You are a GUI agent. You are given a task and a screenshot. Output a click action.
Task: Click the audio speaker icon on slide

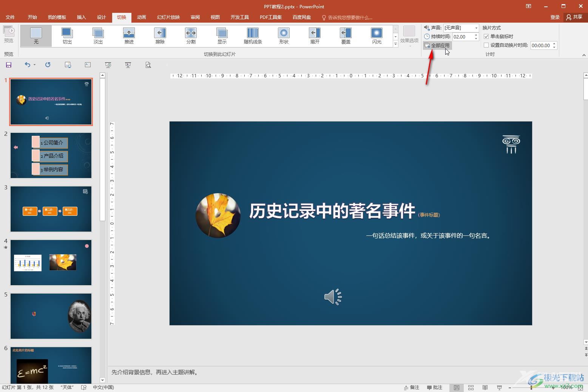333,297
